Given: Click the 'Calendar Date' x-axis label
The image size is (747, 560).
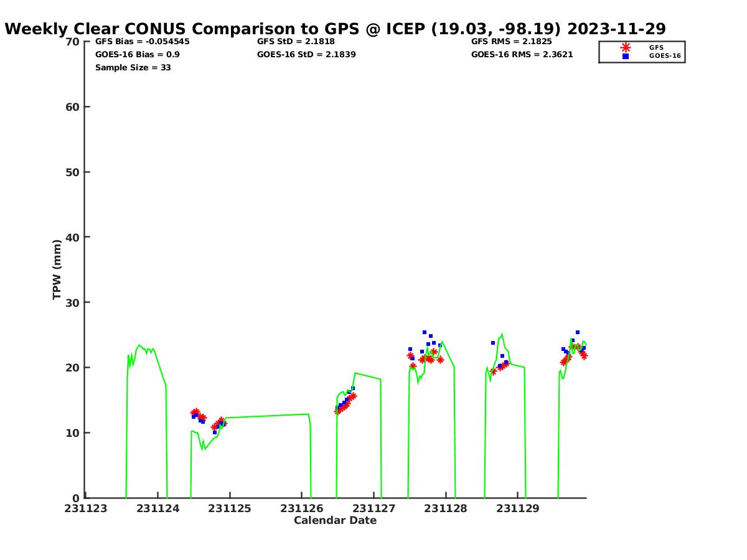Looking at the screenshot, I should (x=336, y=520).
